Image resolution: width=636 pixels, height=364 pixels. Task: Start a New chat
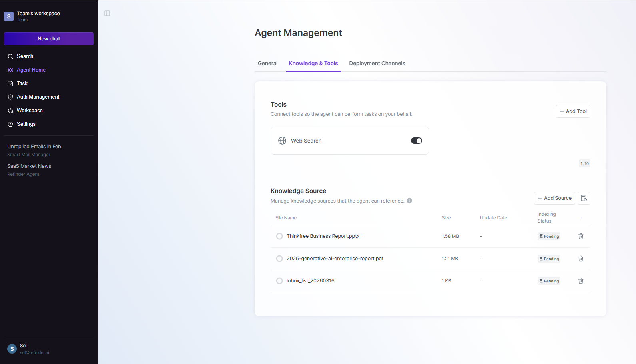point(49,39)
